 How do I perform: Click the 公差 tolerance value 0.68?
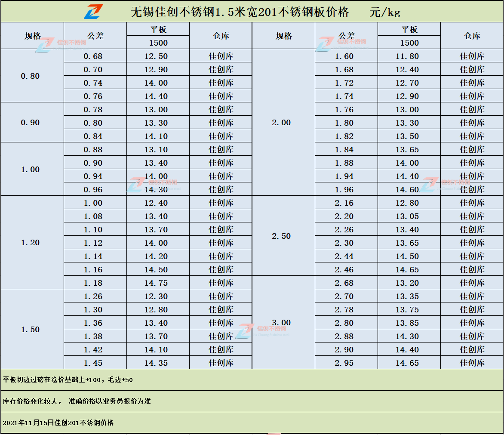[x=93, y=56]
